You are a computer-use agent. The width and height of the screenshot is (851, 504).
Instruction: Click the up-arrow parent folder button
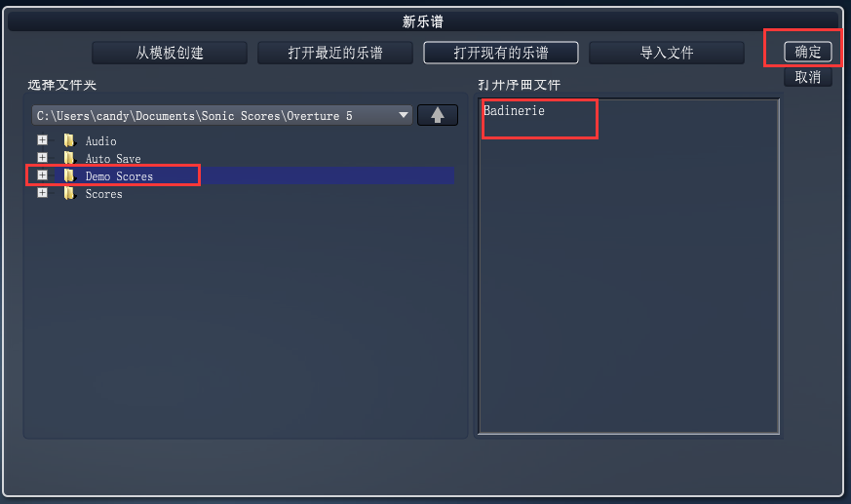click(x=438, y=115)
